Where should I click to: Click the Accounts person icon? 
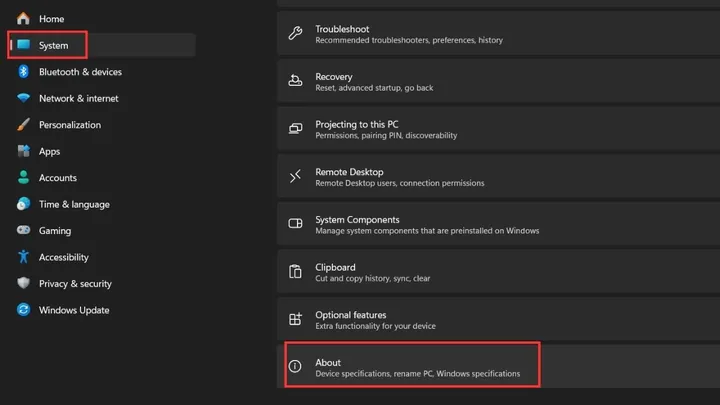coord(23,177)
